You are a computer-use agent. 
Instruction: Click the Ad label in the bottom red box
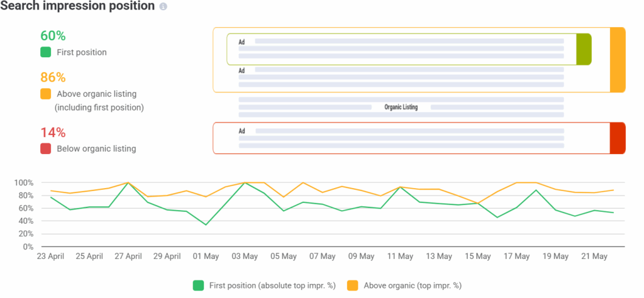pyautogui.click(x=241, y=131)
